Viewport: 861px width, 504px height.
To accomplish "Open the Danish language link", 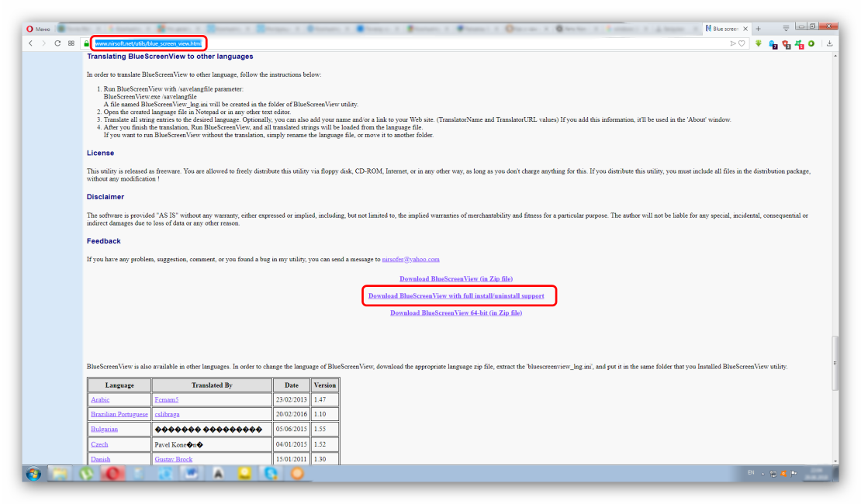I will coord(101,460).
